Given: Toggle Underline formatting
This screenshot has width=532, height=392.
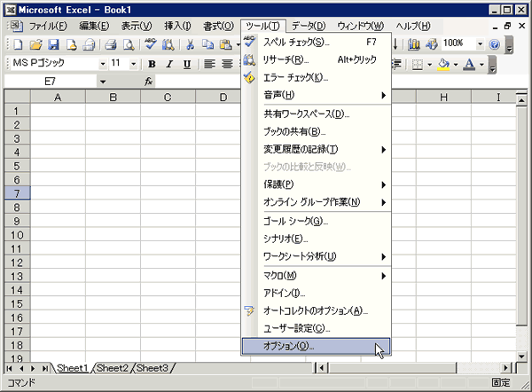Looking at the screenshot, I should [187, 64].
